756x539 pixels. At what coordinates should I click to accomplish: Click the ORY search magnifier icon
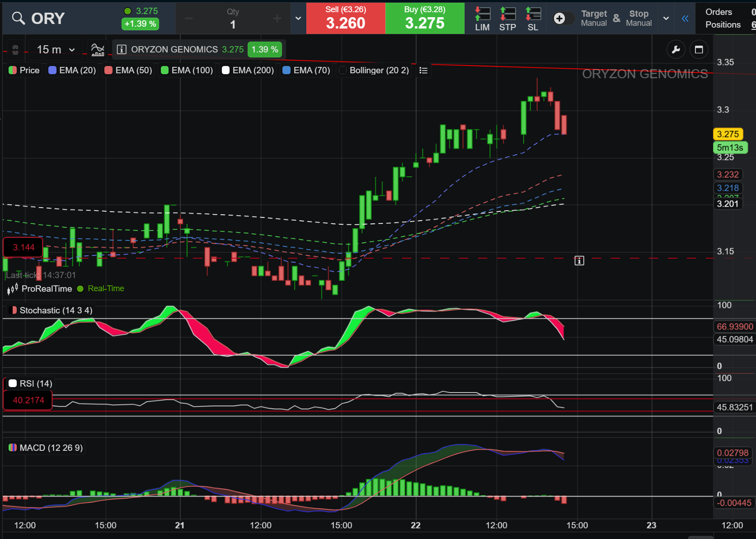tap(18, 18)
